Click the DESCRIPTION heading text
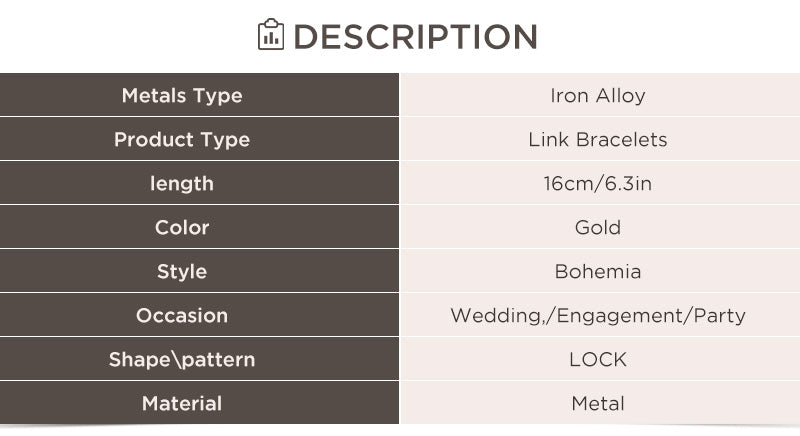 coord(416,37)
